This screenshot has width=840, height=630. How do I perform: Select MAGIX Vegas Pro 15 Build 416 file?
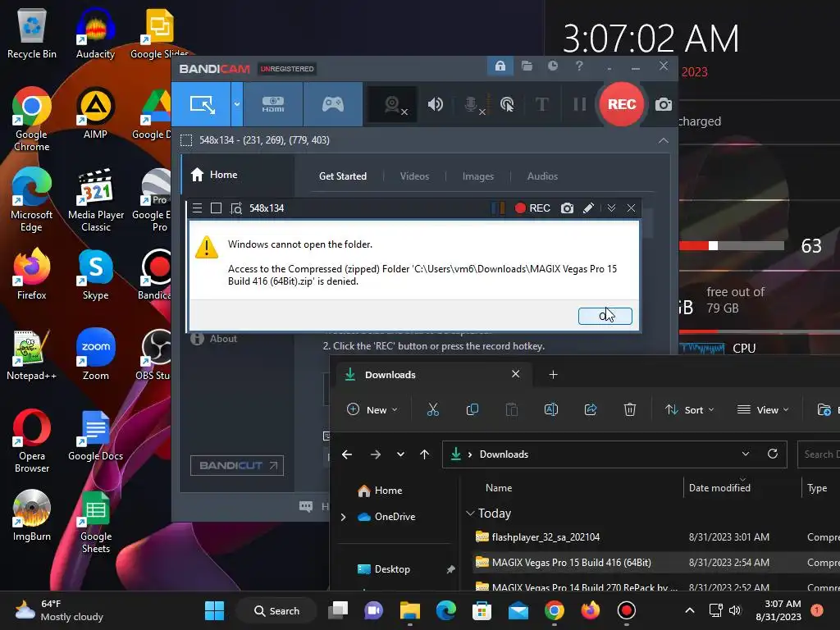click(571, 563)
